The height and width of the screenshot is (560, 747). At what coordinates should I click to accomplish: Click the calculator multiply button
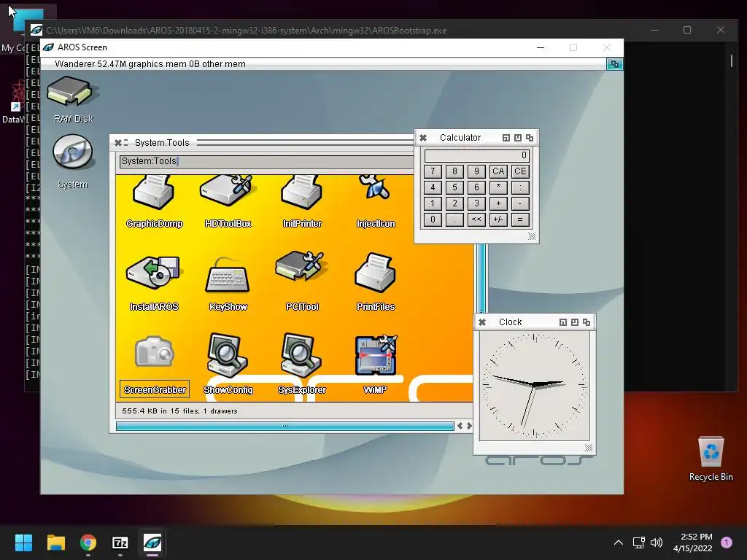click(498, 187)
